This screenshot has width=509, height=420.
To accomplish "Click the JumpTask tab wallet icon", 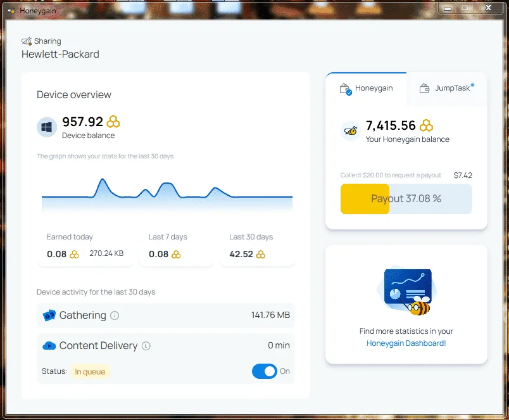I will click(424, 88).
